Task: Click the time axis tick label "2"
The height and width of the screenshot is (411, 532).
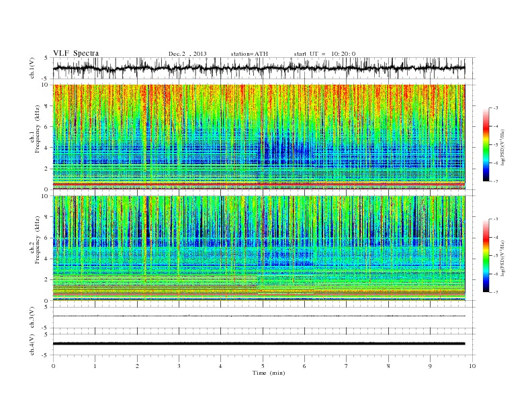Action: tap(137, 366)
